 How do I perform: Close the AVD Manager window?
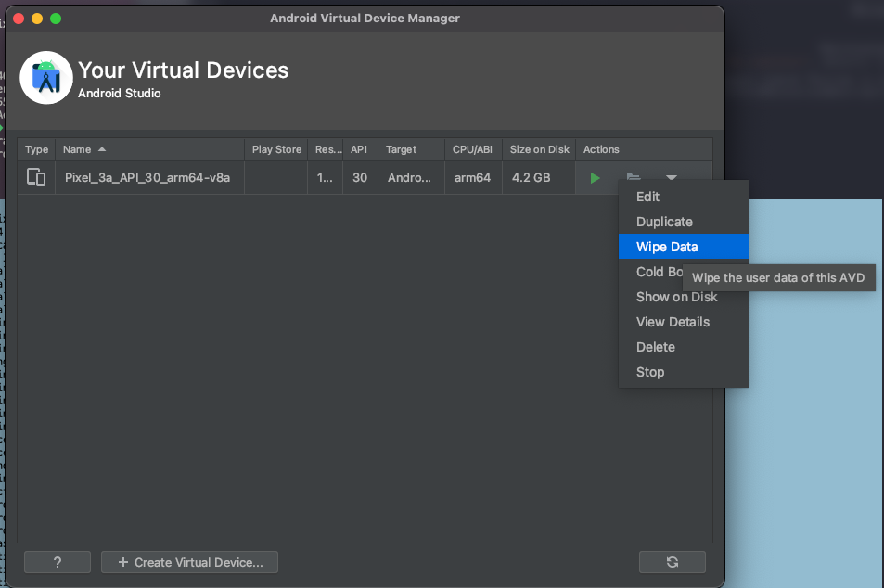pos(19,18)
